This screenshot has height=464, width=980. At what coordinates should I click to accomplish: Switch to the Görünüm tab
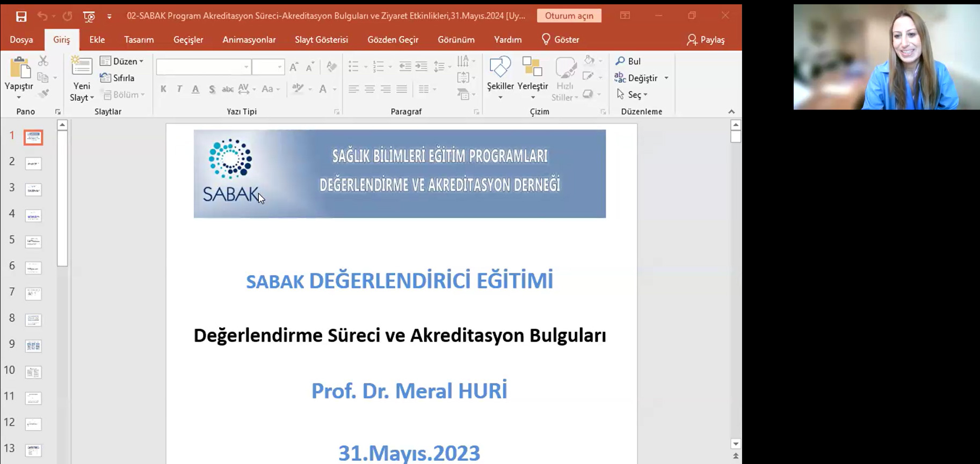coord(456,40)
